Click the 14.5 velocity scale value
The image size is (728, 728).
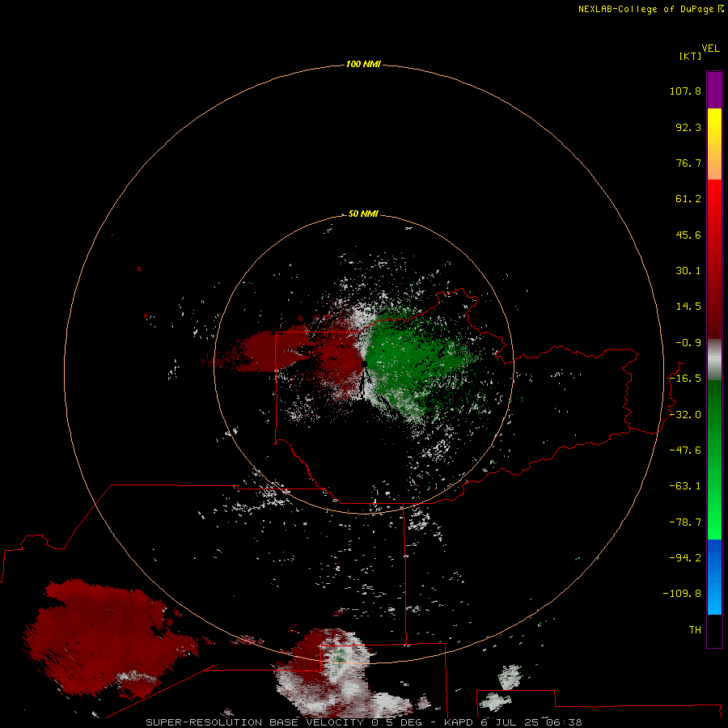[688, 307]
